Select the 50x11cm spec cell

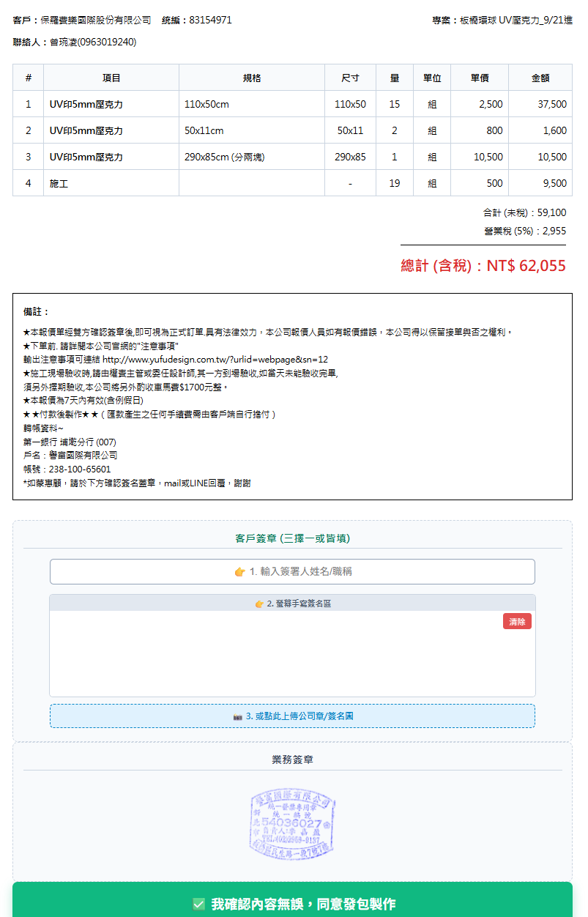(x=252, y=130)
